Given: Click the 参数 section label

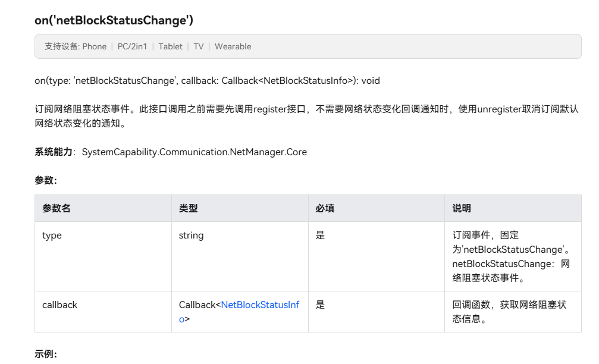Looking at the screenshot, I should pos(45,180).
